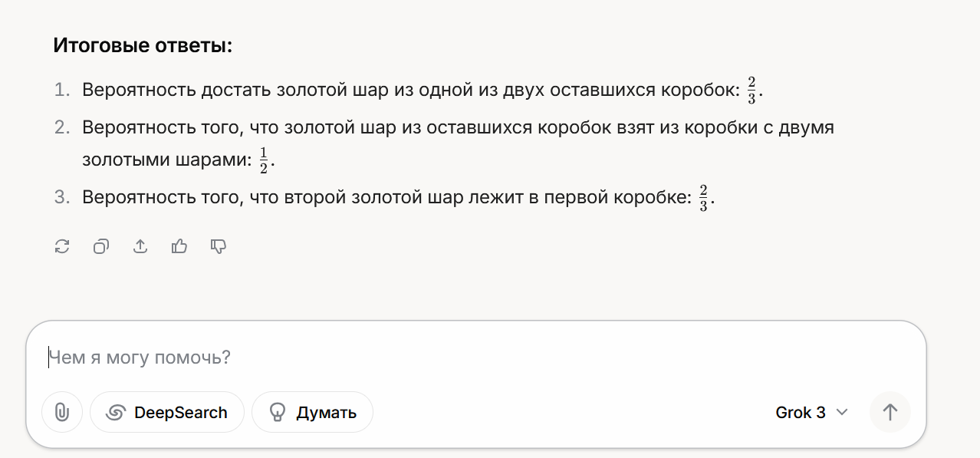Click the "Итоговые ответы:" heading
Screen dimensions: 980x458
pyautogui.click(x=143, y=46)
